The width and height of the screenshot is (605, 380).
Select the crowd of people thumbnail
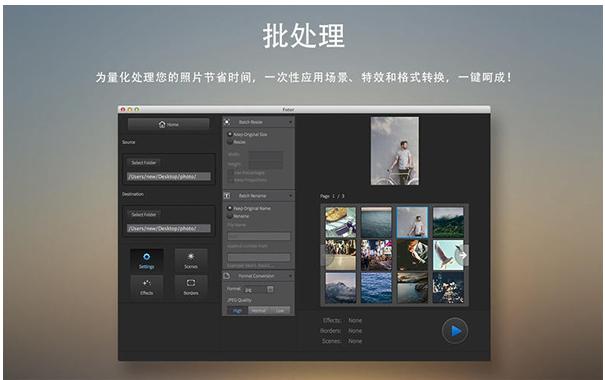340,255
